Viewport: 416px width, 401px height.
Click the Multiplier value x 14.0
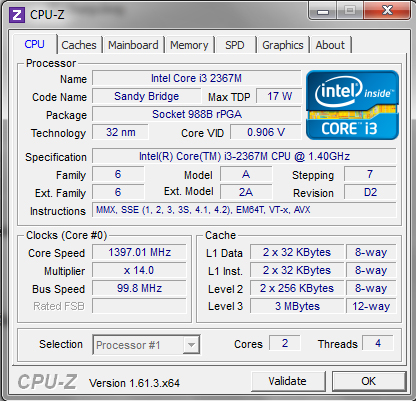[x=139, y=270]
